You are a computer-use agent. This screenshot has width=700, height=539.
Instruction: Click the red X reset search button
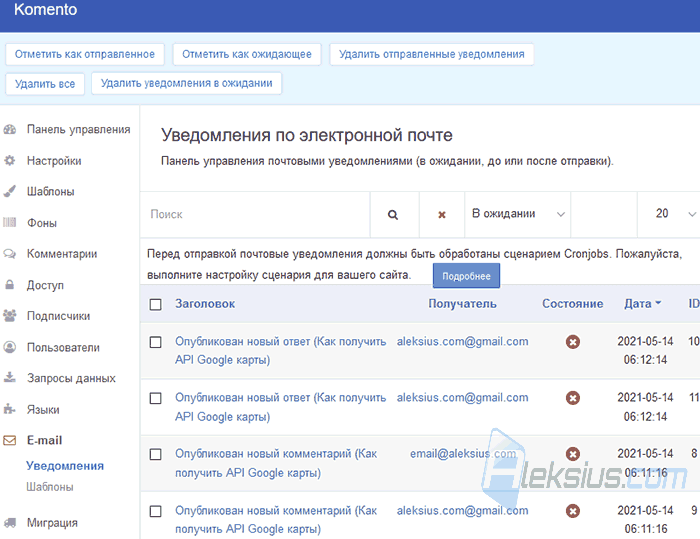pyautogui.click(x=442, y=215)
